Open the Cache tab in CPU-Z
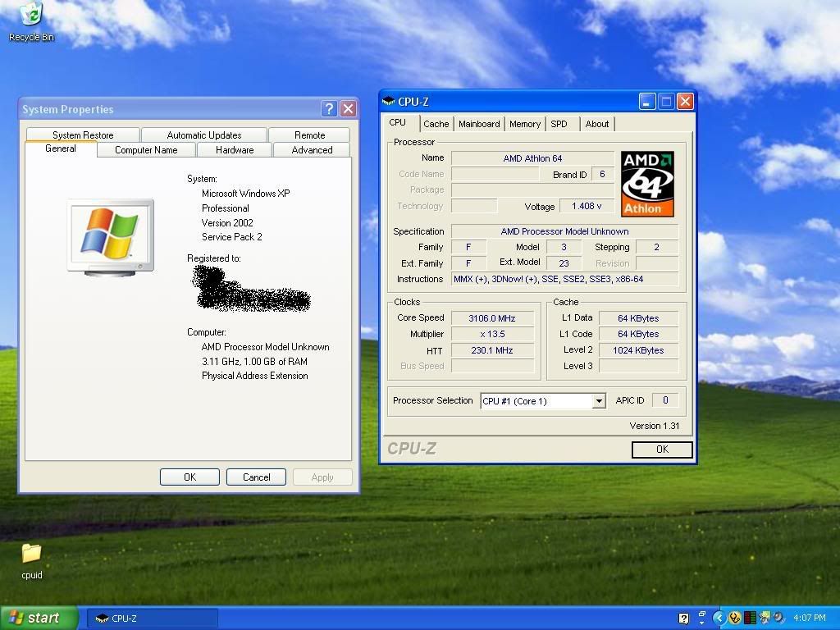The height and width of the screenshot is (630, 840). [436, 124]
